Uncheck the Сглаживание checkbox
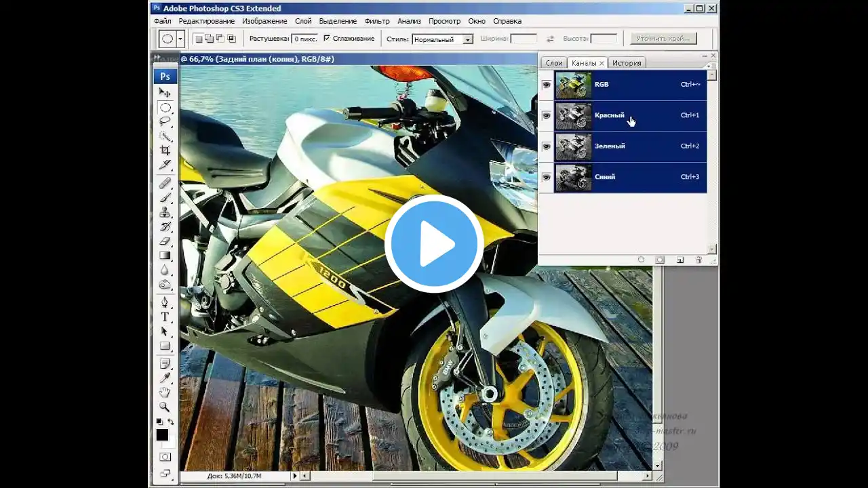The width and height of the screenshot is (868, 488). (327, 39)
